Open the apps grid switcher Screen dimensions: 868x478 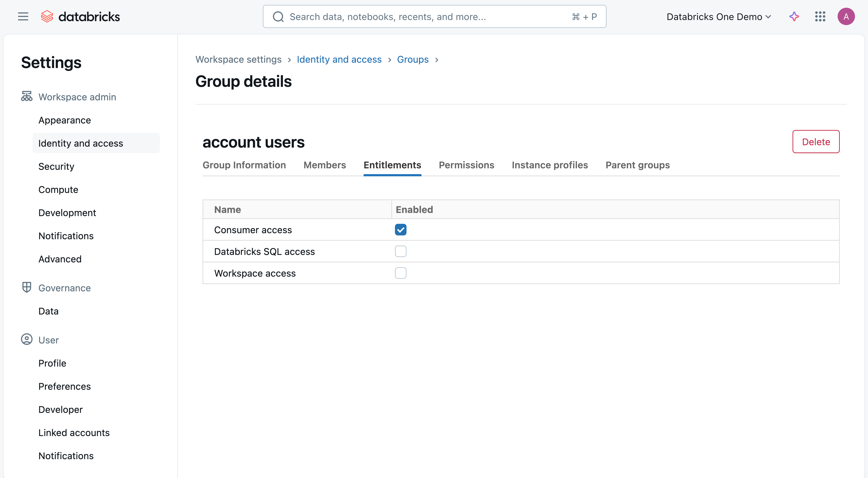point(820,16)
